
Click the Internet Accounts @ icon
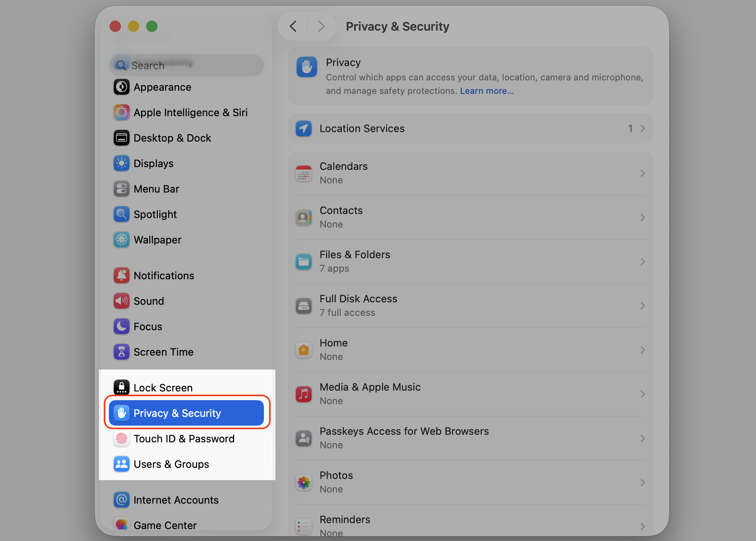pyautogui.click(x=122, y=500)
